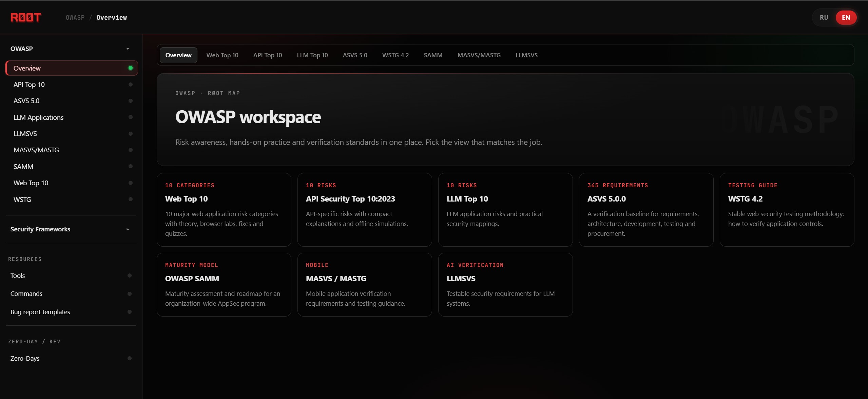Image resolution: width=868 pixels, height=399 pixels.
Task: Open LLM Applications in sidebar
Action: [72, 117]
